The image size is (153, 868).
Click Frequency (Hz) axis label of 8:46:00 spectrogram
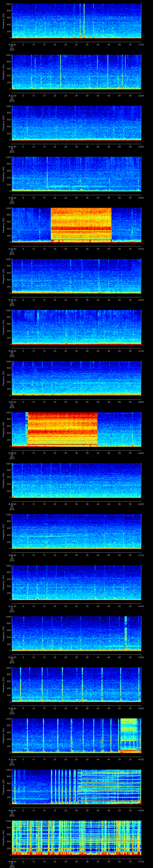tap(3, 838)
